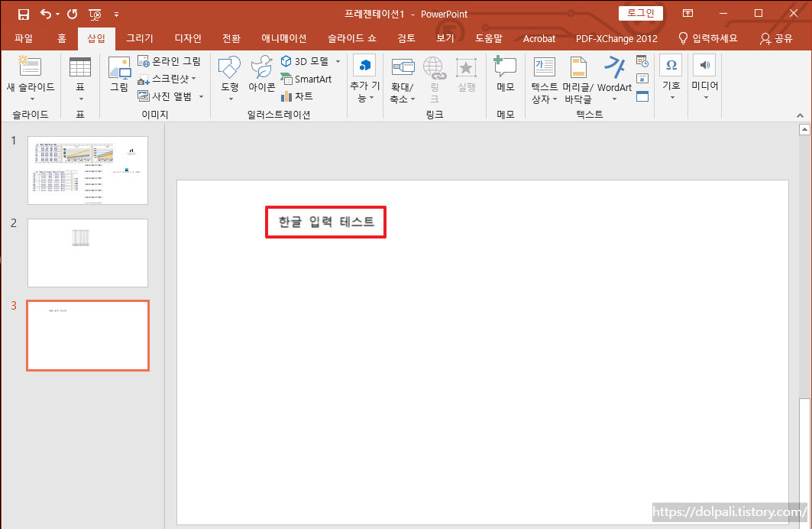Choose 온라인 그림 to insert online pictures
The width and height of the screenshot is (812, 529).
tap(170, 61)
